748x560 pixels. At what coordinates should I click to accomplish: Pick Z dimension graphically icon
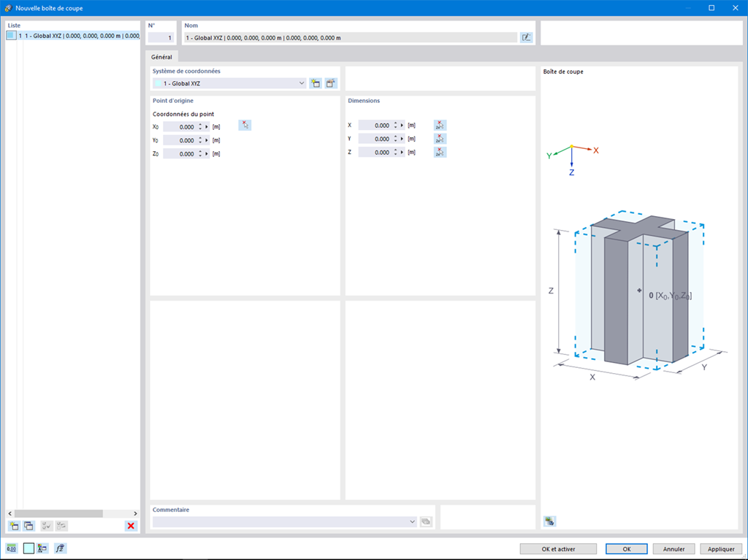440,152
